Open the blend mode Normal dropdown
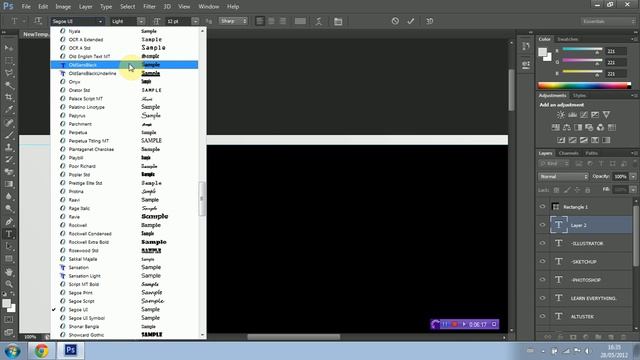Screen dimensions: 640x360 pos(563,177)
